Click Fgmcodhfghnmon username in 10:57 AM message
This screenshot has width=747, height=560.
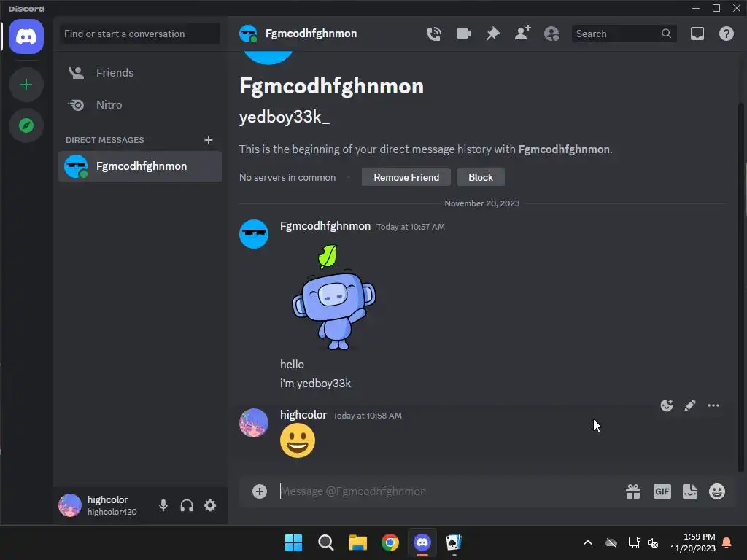coord(325,226)
